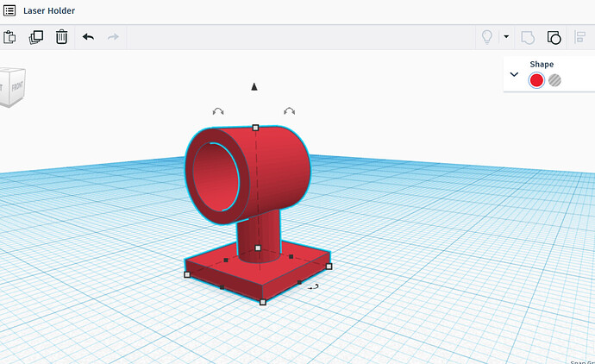Collapse the Shape panel chevron
The image size is (595, 364).
(514, 74)
